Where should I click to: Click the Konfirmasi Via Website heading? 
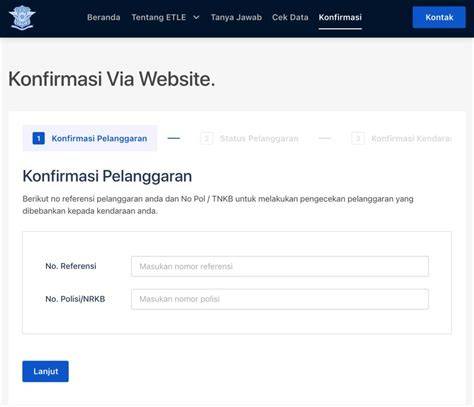(x=112, y=79)
